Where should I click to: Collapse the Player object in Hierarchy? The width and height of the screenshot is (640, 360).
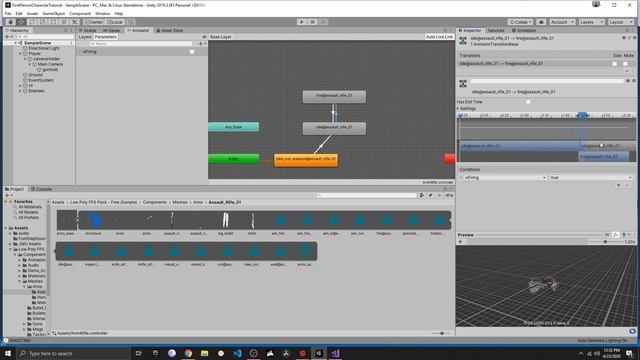(20, 53)
